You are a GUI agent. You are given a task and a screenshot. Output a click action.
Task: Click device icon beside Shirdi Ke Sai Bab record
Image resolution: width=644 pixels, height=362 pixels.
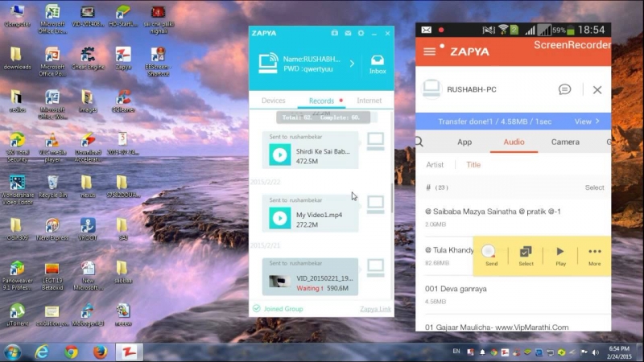click(x=375, y=142)
